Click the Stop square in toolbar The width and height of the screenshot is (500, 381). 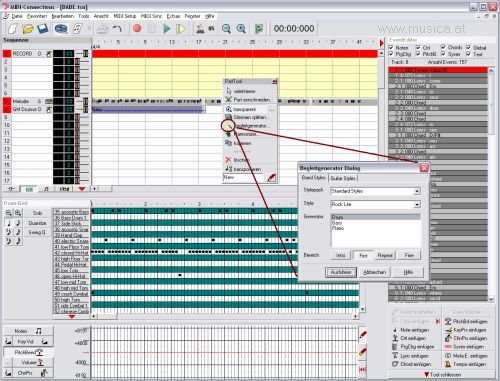[x=152, y=29]
